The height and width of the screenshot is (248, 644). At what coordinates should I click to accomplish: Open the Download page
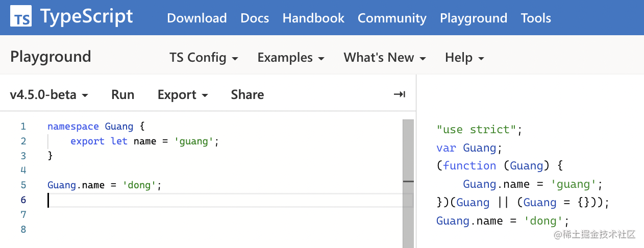(x=196, y=18)
